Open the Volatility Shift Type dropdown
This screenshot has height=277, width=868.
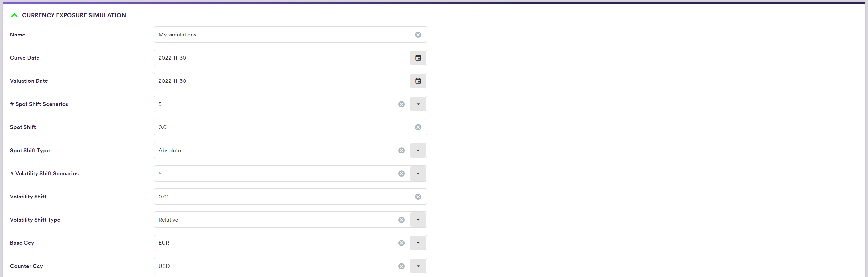418,220
